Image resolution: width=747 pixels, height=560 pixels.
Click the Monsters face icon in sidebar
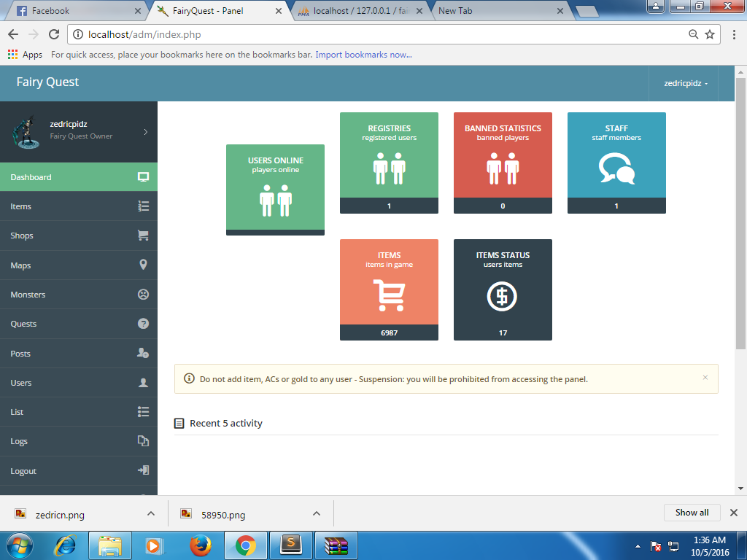click(144, 295)
